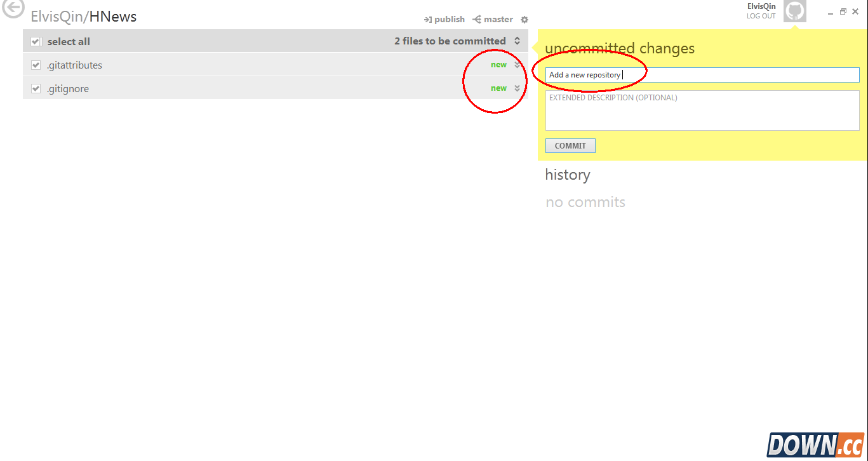Expand all files with header chevrons

pos(517,41)
